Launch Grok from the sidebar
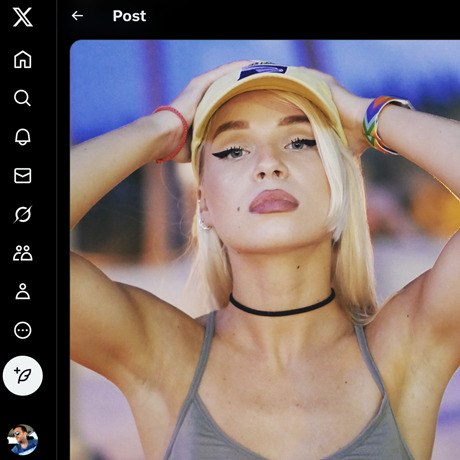The width and height of the screenshot is (460, 460). [23, 214]
